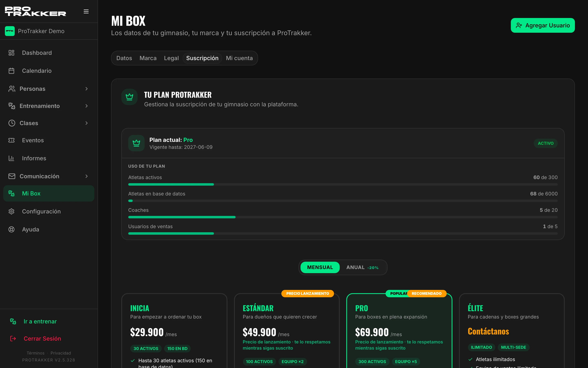Click the ACTIVO status badge
The width and height of the screenshot is (588, 368).
(x=546, y=143)
